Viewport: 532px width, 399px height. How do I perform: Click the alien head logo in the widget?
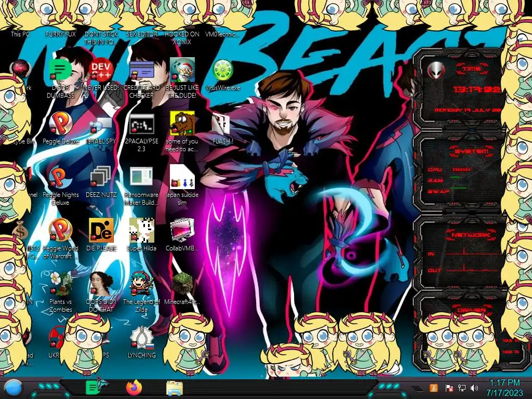tap(436, 70)
